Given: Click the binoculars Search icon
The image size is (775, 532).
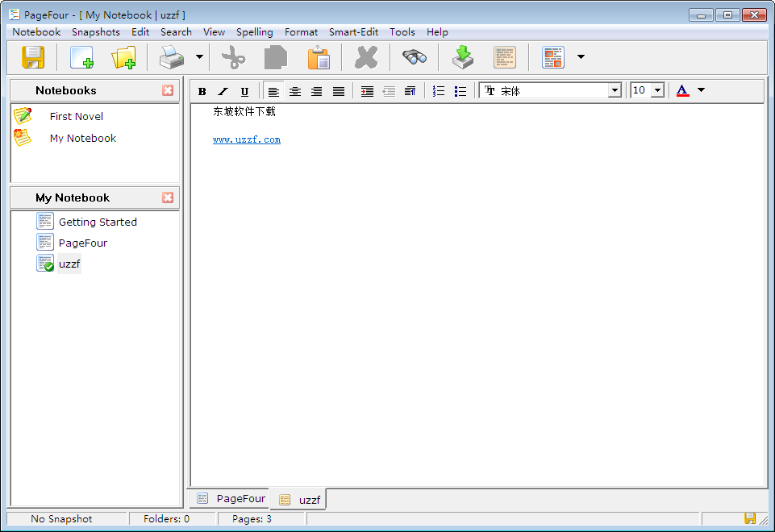Looking at the screenshot, I should (415, 57).
